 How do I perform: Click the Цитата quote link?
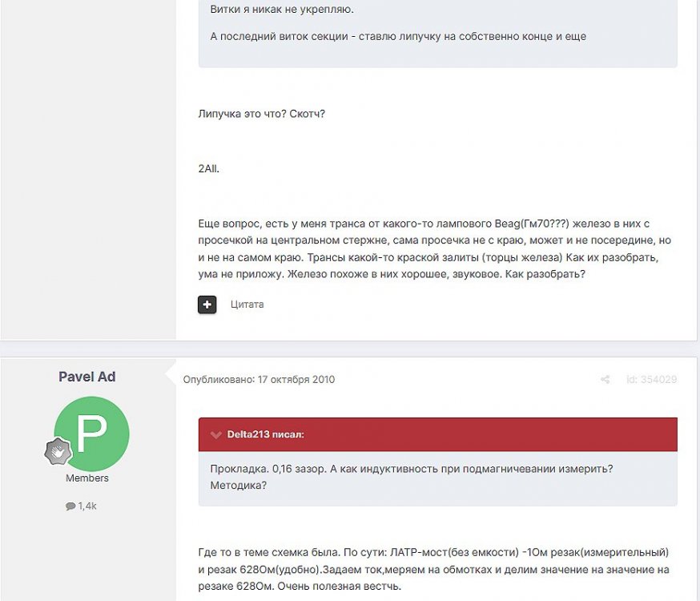[x=247, y=305]
